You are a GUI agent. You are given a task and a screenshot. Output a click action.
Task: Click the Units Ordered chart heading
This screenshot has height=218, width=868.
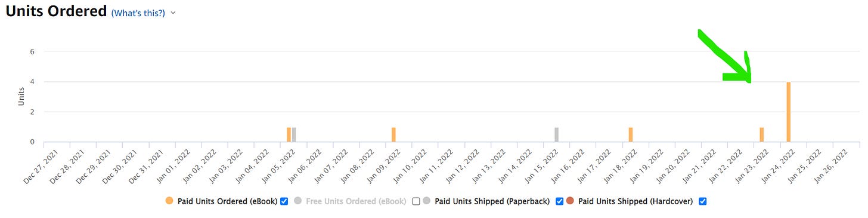[56, 11]
